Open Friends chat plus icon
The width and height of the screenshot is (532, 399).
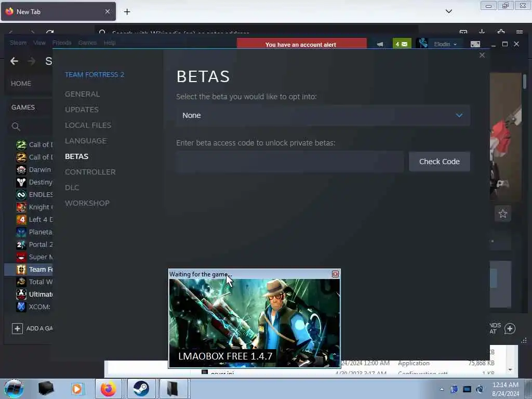510,328
